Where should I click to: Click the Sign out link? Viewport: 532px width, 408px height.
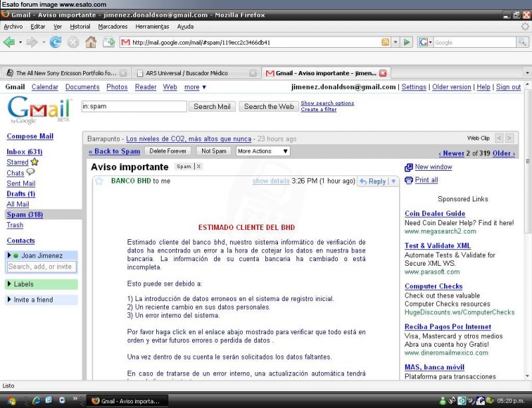click(x=508, y=87)
